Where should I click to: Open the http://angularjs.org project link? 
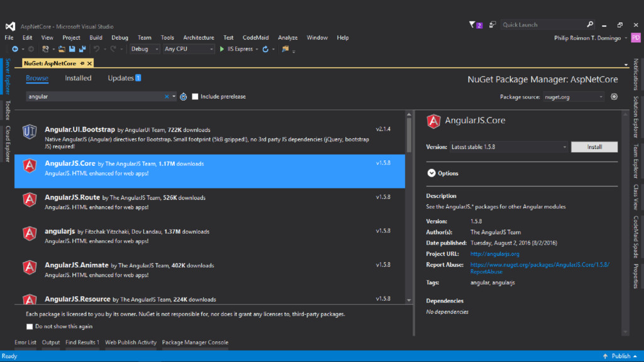(x=495, y=254)
